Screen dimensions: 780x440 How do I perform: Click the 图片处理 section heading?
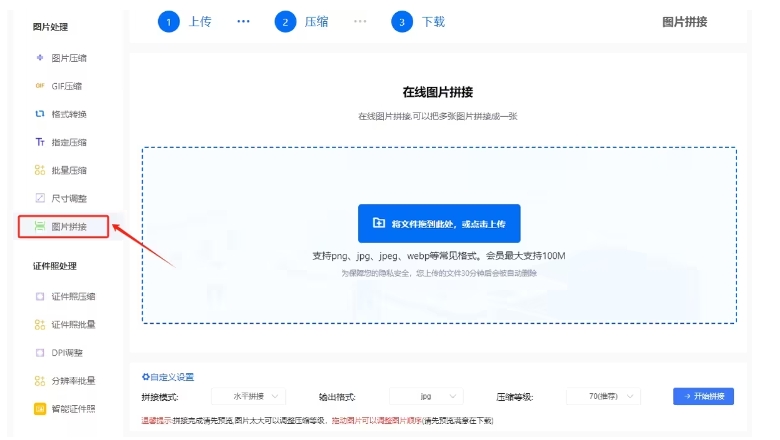50,27
